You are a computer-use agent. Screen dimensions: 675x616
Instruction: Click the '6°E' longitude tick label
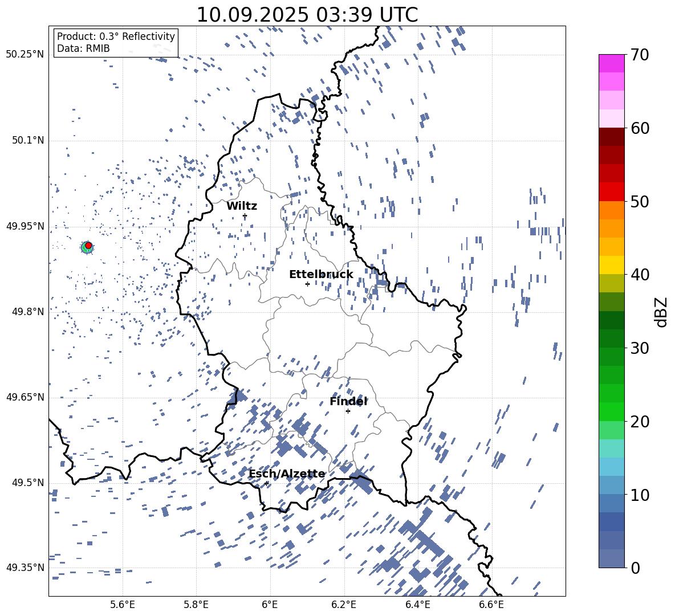270,605
